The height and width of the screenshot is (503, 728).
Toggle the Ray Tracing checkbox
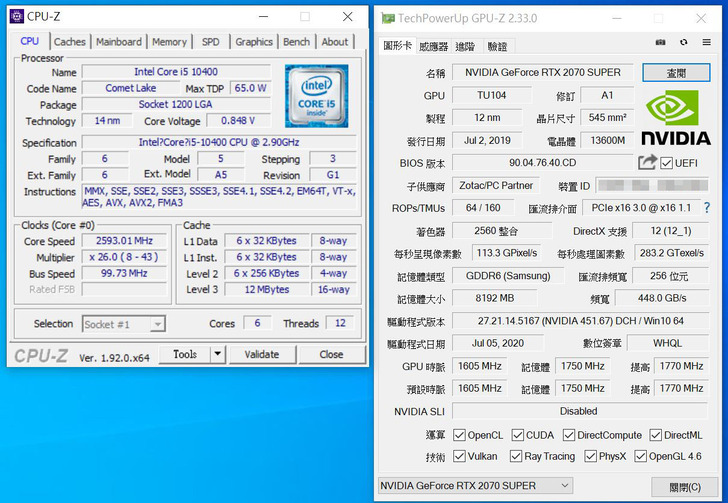pyautogui.click(x=516, y=456)
